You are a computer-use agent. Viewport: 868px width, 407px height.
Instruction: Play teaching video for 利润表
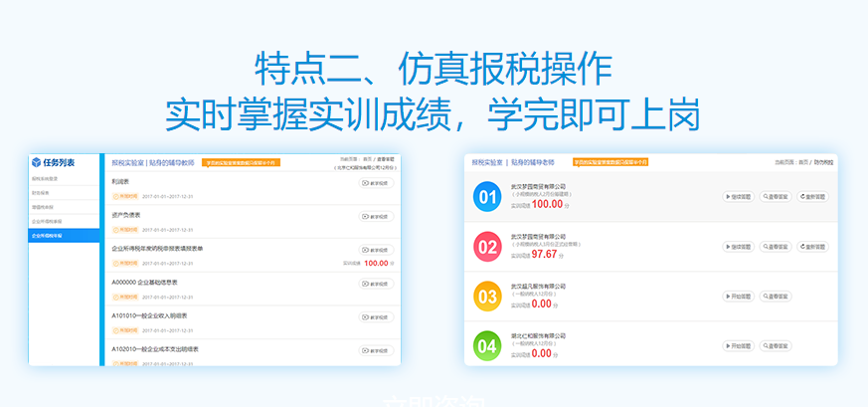pyautogui.click(x=377, y=184)
